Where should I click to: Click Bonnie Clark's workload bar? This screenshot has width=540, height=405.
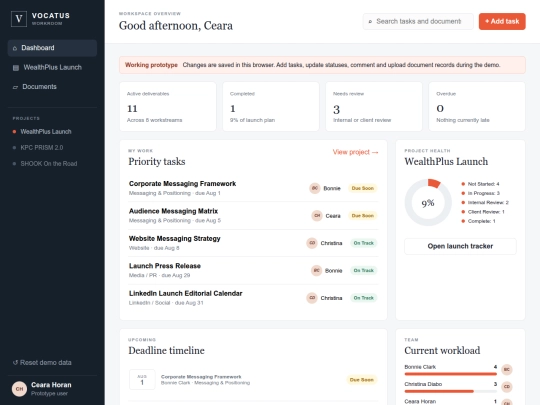[x=450, y=374]
